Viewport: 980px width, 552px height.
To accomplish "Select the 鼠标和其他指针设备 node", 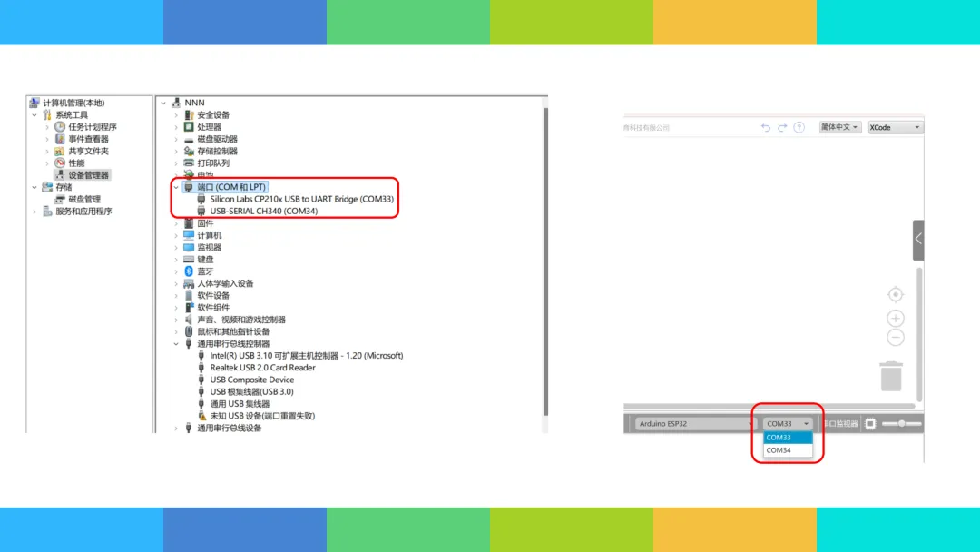I will pyautogui.click(x=233, y=332).
